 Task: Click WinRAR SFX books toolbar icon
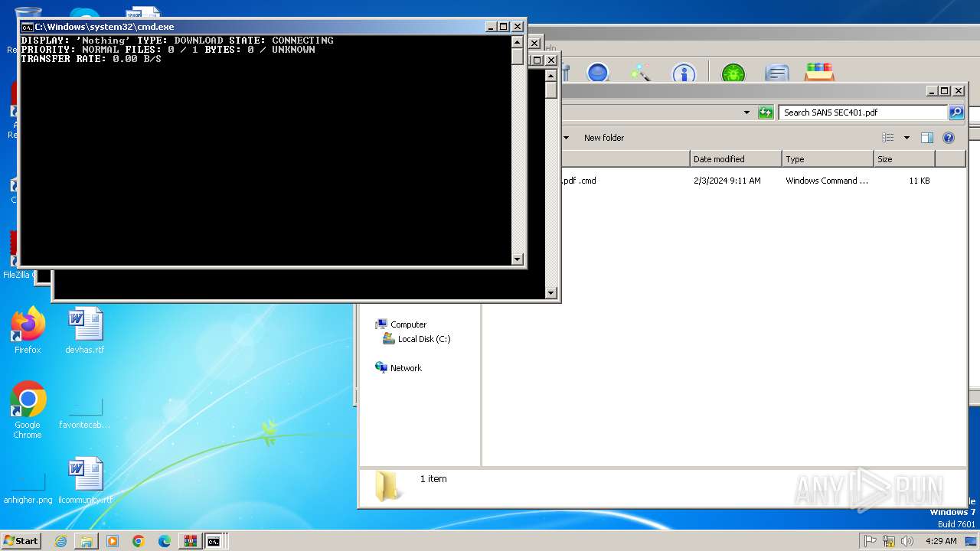click(x=819, y=73)
